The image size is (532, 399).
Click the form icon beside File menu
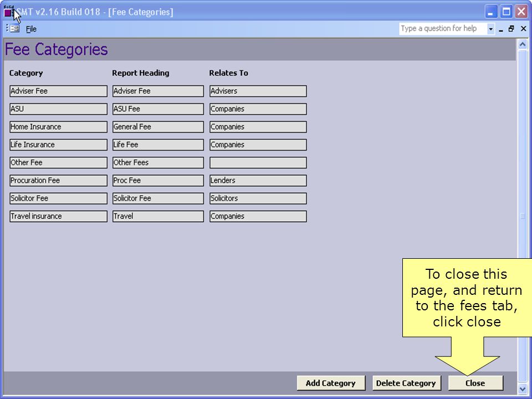(14, 29)
